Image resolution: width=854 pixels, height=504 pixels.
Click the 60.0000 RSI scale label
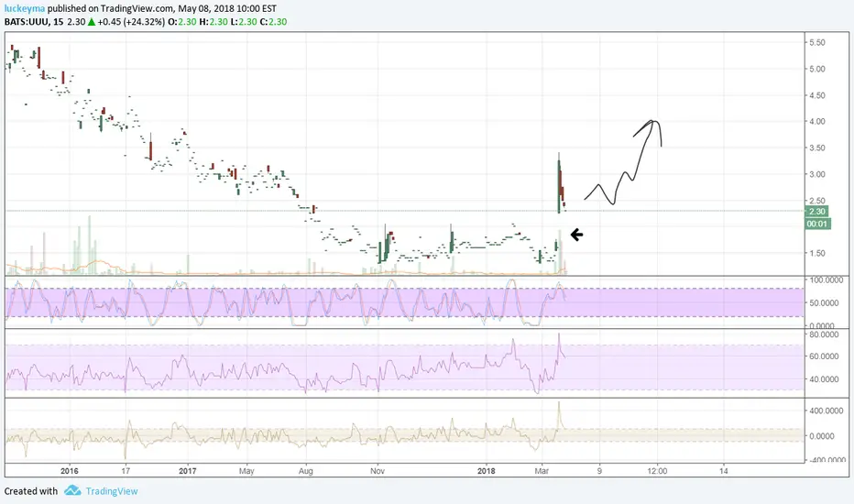(824, 356)
